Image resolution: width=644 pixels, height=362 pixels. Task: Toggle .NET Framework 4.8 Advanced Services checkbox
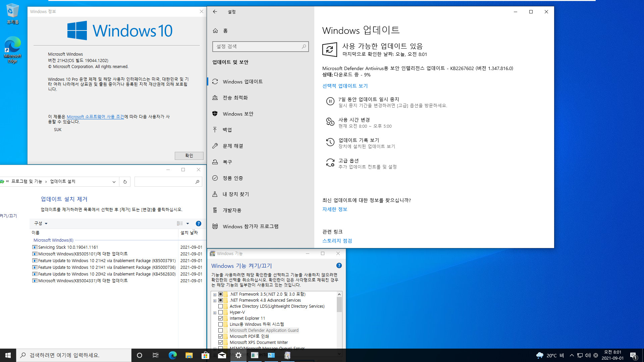click(220, 300)
